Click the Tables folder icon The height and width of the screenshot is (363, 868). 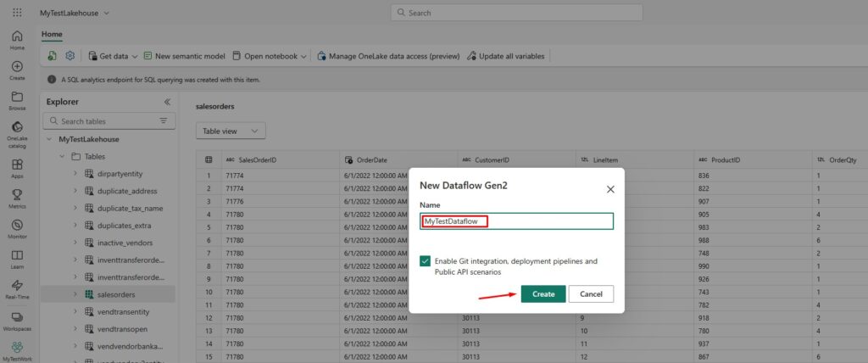click(x=75, y=157)
